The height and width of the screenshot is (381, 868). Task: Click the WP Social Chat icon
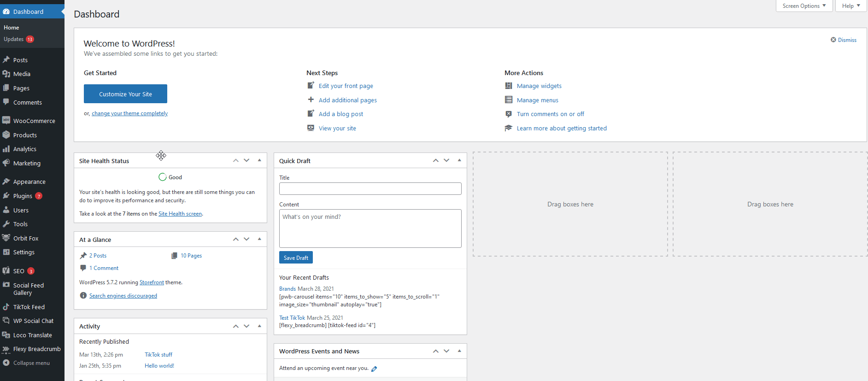[6, 321]
